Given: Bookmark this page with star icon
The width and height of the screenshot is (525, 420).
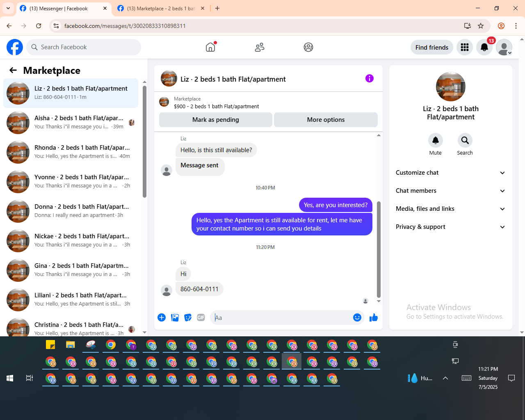Looking at the screenshot, I should click(481, 26).
